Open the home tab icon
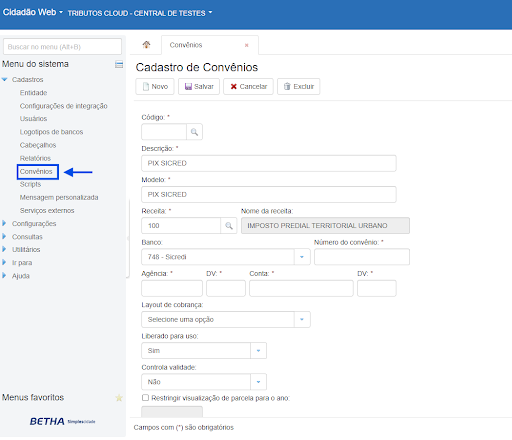 [x=146, y=45]
